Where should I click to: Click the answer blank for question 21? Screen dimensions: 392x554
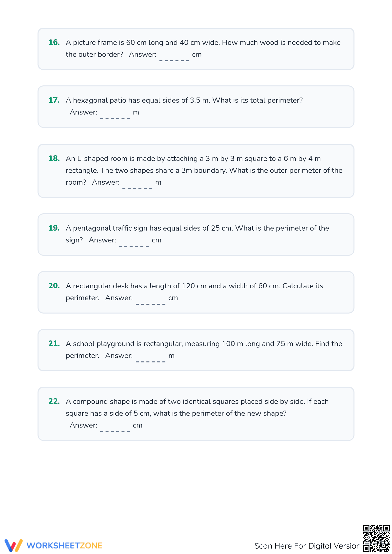point(151,358)
